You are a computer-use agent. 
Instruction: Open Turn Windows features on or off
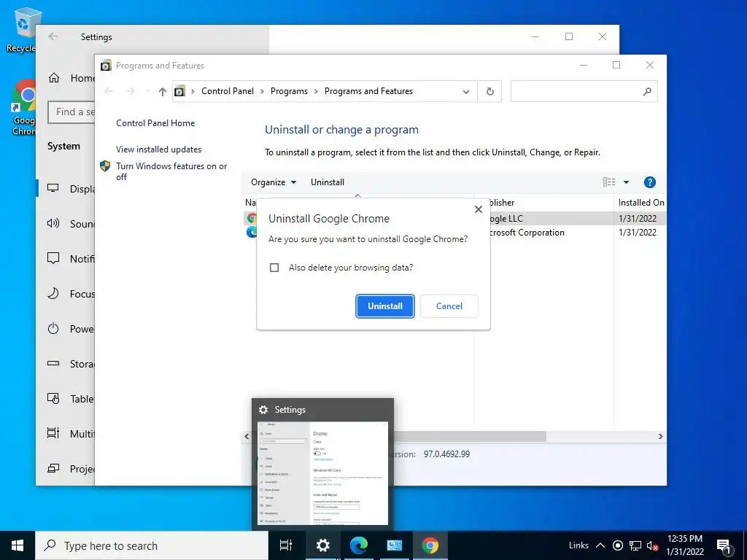pos(171,171)
